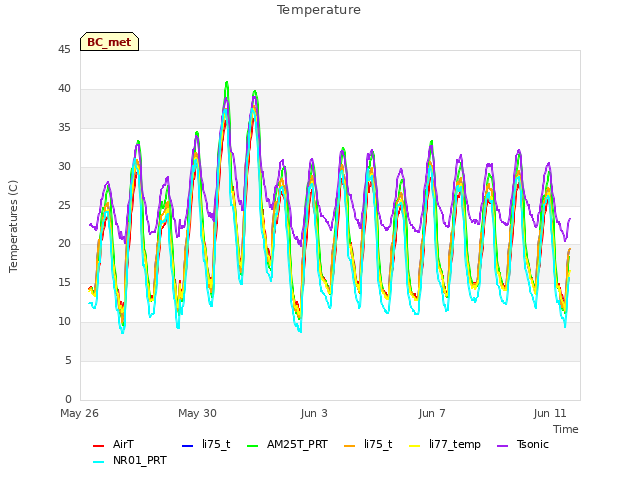The width and height of the screenshot is (640, 480).
Task: Click the 35 y-axis tick label
Action: pyautogui.click(x=64, y=128)
